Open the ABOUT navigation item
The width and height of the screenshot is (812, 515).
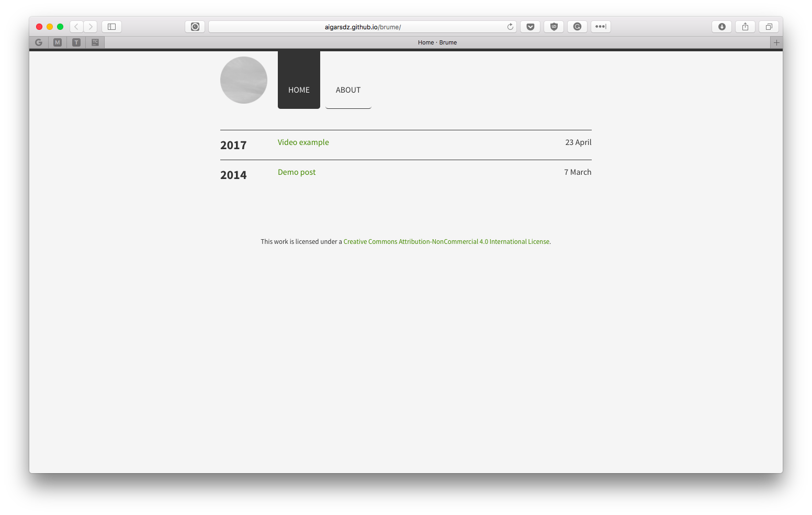pos(348,90)
